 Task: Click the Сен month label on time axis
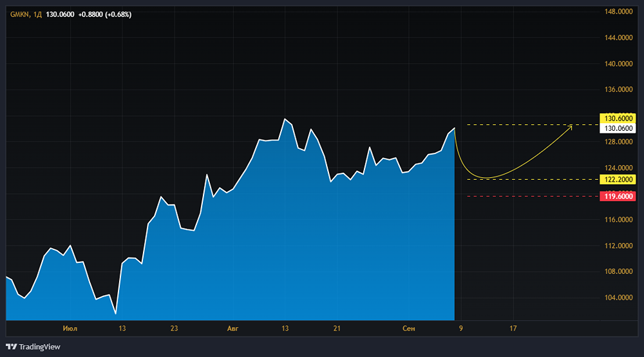(408, 329)
